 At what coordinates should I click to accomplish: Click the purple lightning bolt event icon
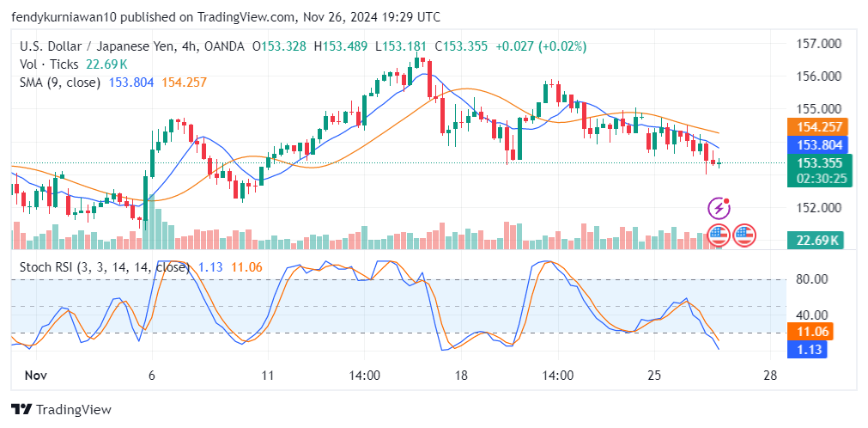(x=719, y=209)
